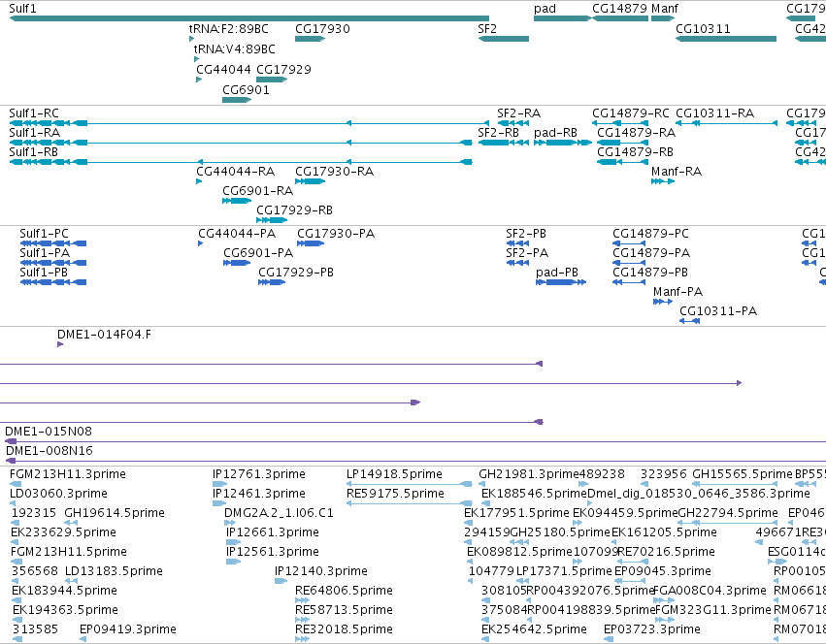Screen dimensions: 826x644
Task: Open the CG14879-RB transcript label
Action: tap(636, 152)
